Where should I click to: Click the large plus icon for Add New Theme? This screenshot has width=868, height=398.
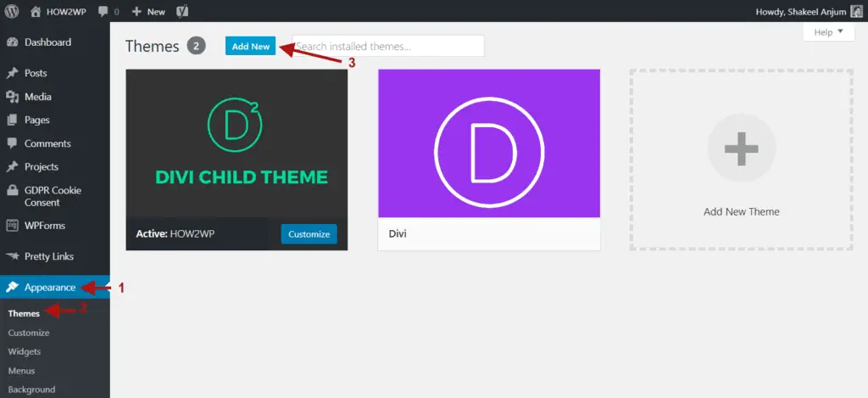click(741, 148)
